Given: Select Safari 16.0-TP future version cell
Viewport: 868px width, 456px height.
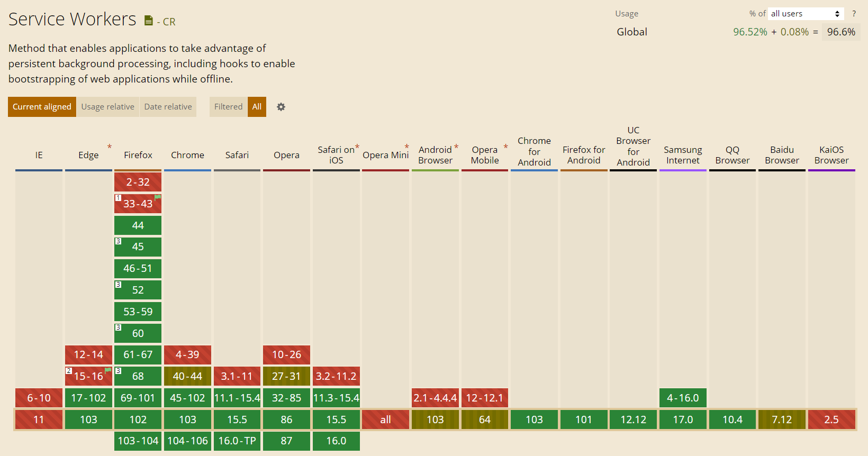Looking at the screenshot, I should [x=237, y=441].
